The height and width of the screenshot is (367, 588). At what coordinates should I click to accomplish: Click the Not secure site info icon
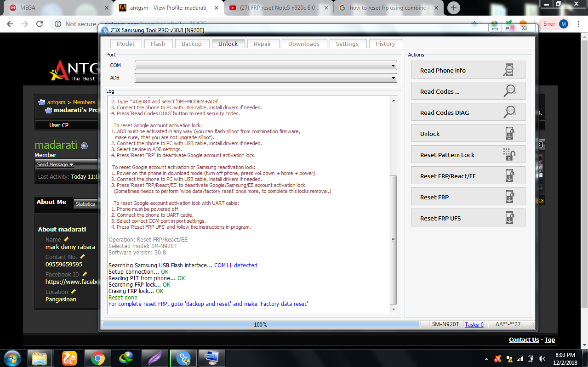coord(58,24)
